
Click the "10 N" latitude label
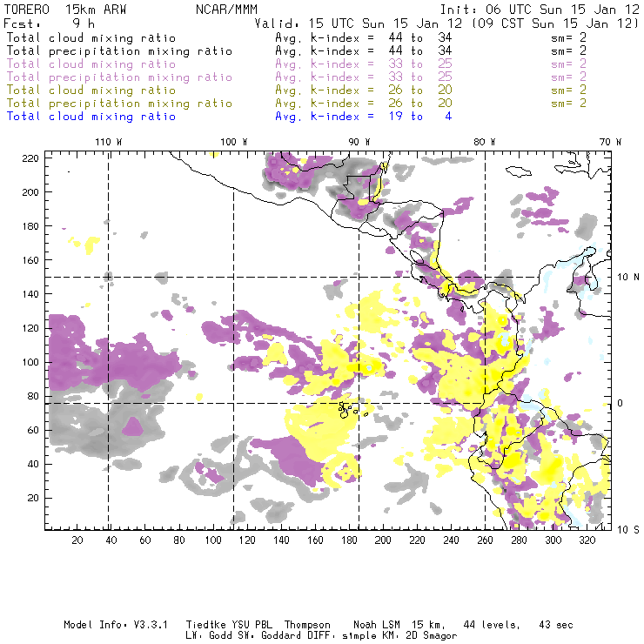click(x=628, y=278)
